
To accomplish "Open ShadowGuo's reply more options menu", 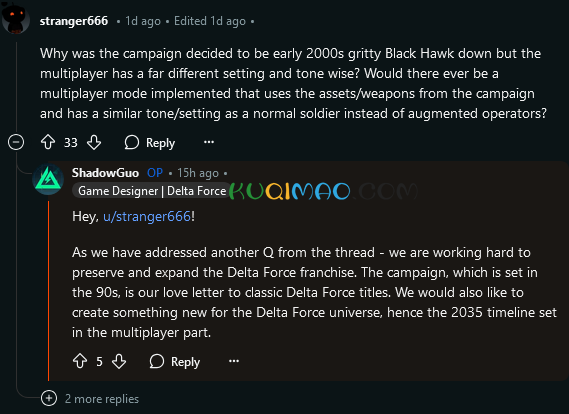I will (x=234, y=361).
